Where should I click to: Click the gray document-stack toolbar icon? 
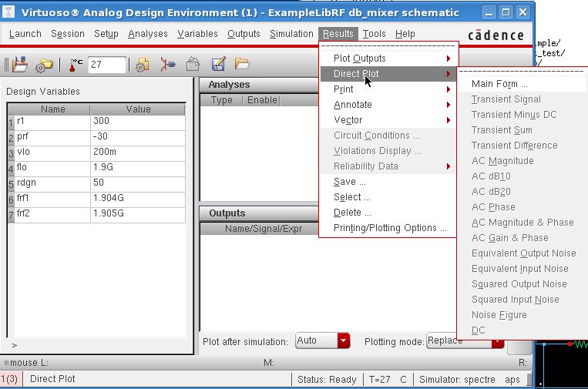[193, 64]
